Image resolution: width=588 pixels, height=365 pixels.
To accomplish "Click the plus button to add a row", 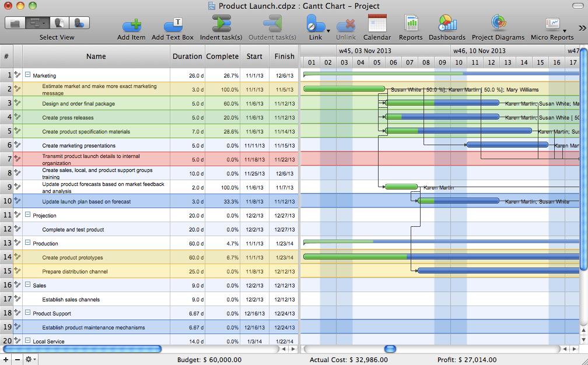I will click(6, 359).
